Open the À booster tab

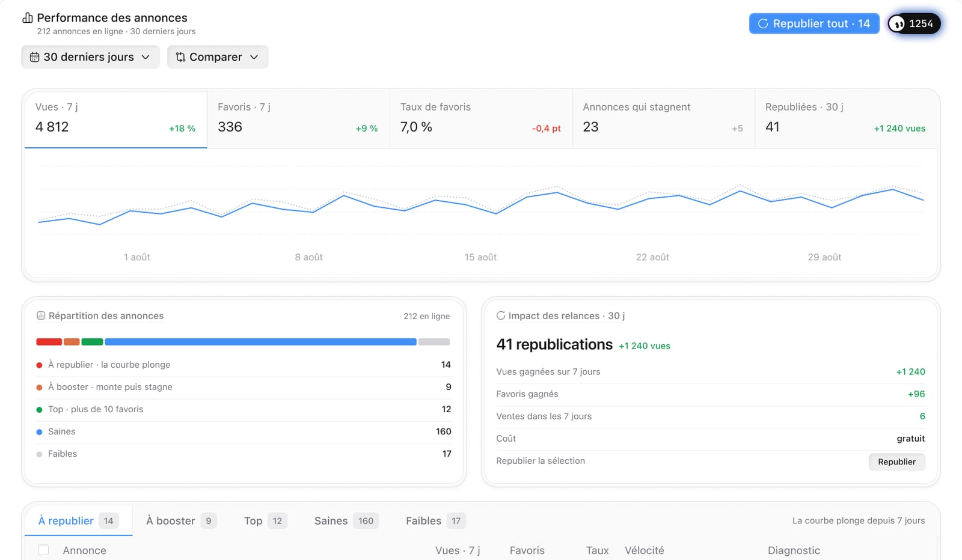[181, 520]
